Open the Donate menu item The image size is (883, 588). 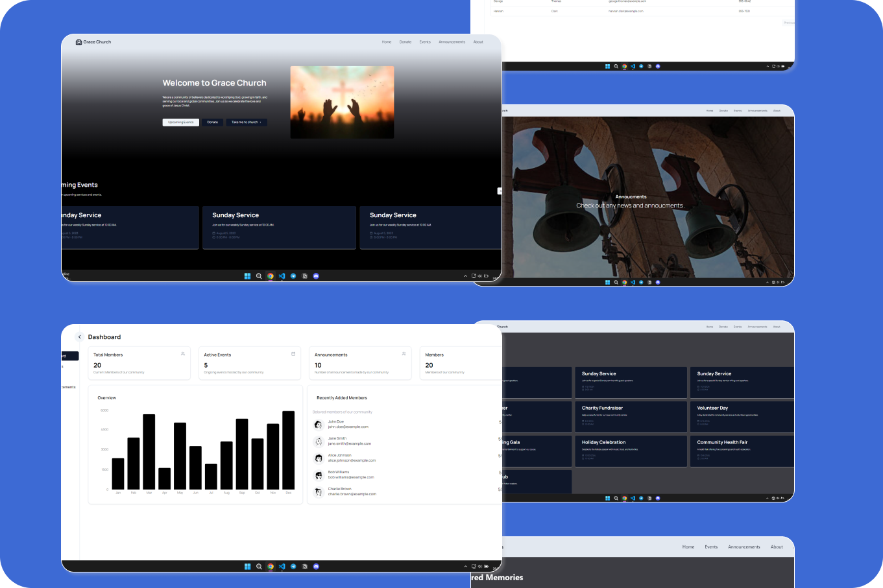coord(405,41)
